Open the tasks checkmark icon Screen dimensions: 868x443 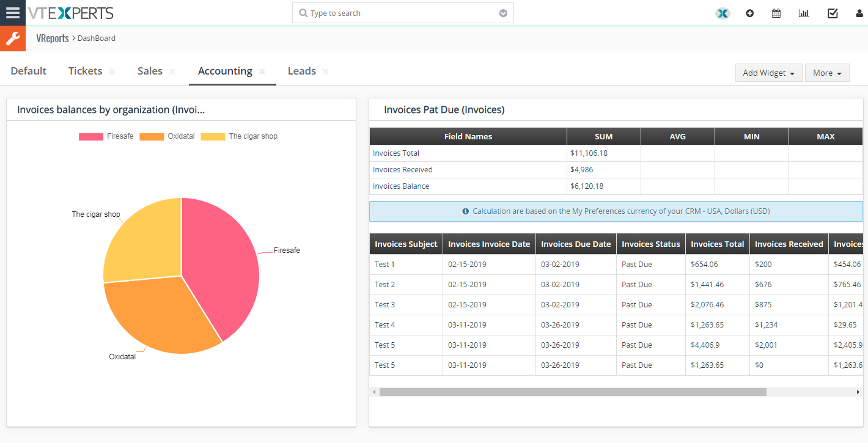(832, 12)
